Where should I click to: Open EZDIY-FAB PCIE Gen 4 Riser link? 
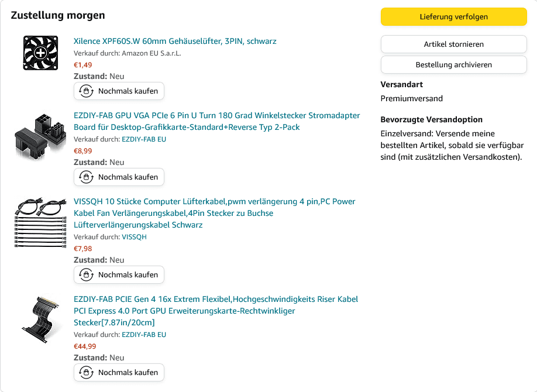click(x=216, y=311)
